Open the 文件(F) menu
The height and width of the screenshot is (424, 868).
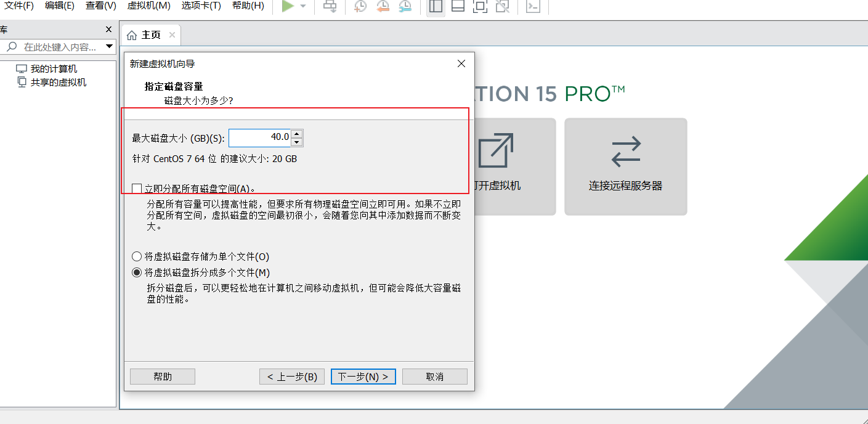[19, 6]
